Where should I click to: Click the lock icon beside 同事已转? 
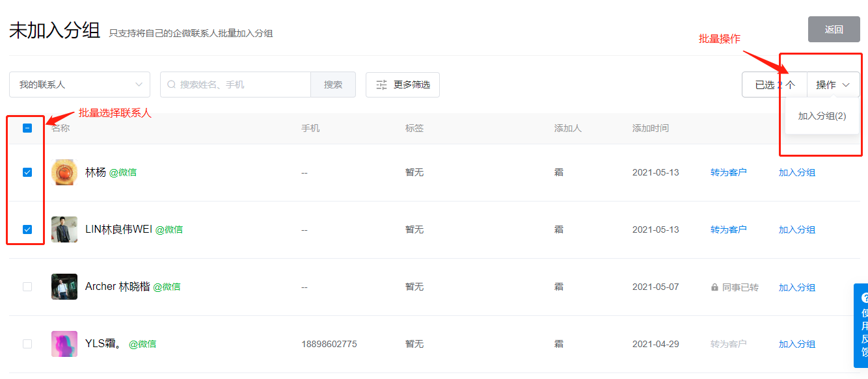click(714, 287)
